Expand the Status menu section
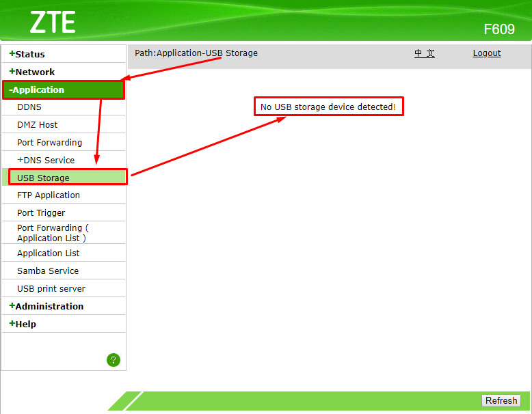Viewport: 532px width, 414px height. (27, 54)
